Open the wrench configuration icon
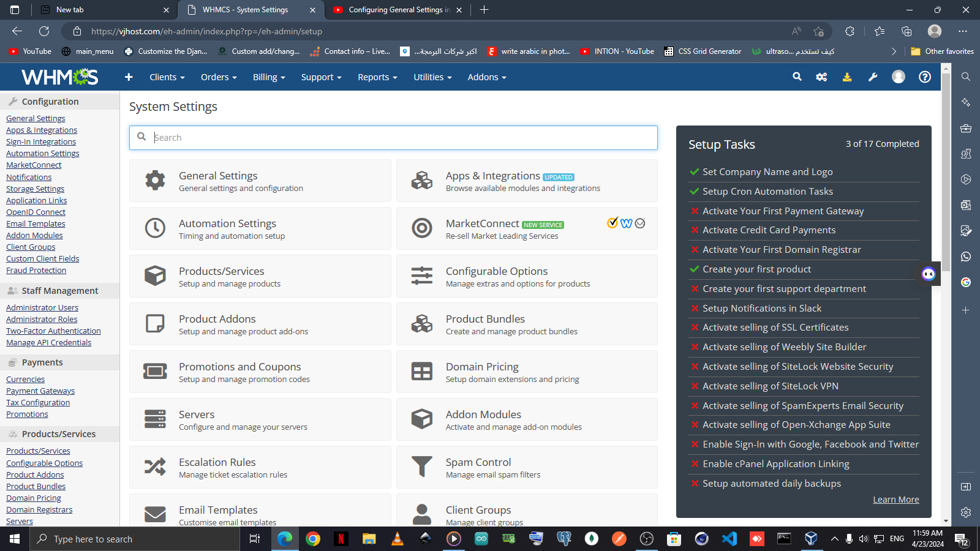Viewport: 980px width, 551px height. click(x=873, y=77)
